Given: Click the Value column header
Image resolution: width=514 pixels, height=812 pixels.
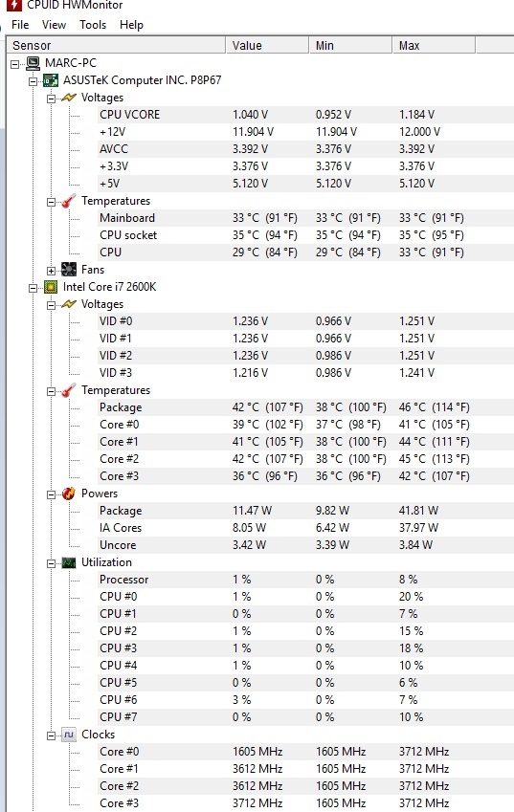Looking at the screenshot, I should 267,46.
